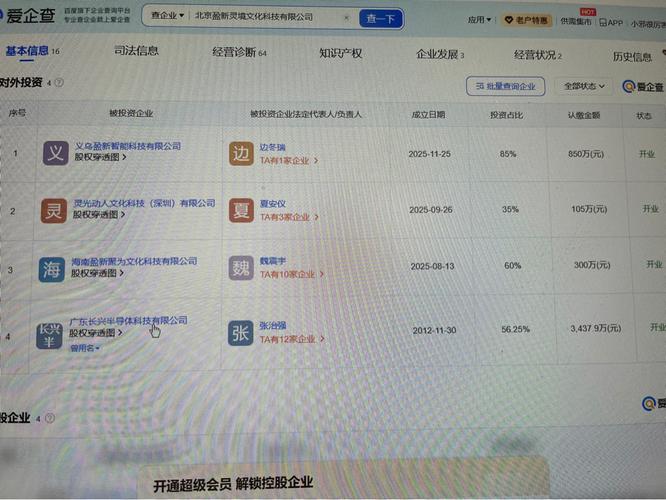Click the 魏 person avatar icon
The width and height of the screenshot is (666, 500).
point(241,268)
